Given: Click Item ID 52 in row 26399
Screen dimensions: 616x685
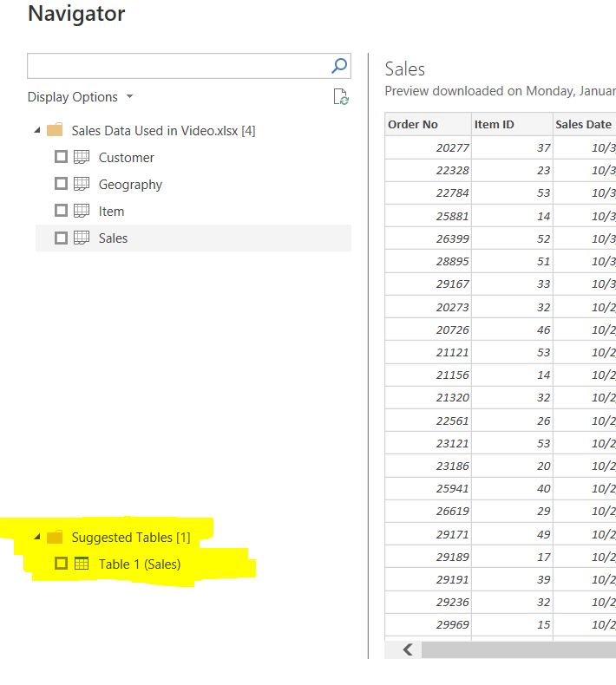Looking at the screenshot, I should 512,239.
